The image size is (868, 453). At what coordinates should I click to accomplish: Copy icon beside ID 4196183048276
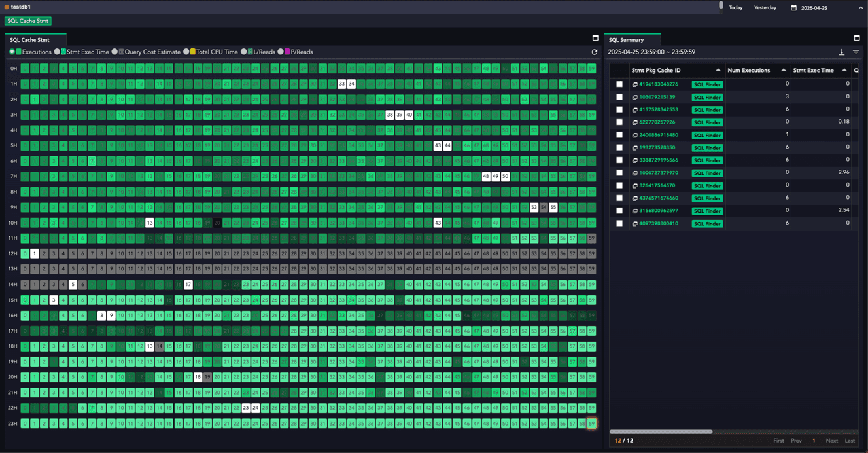(634, 84)
